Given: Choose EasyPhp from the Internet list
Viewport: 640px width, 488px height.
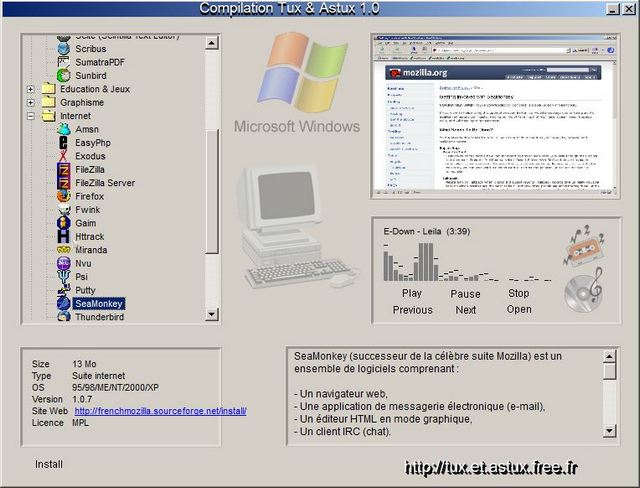Looking at the screenshot, I should pos(93,143).
